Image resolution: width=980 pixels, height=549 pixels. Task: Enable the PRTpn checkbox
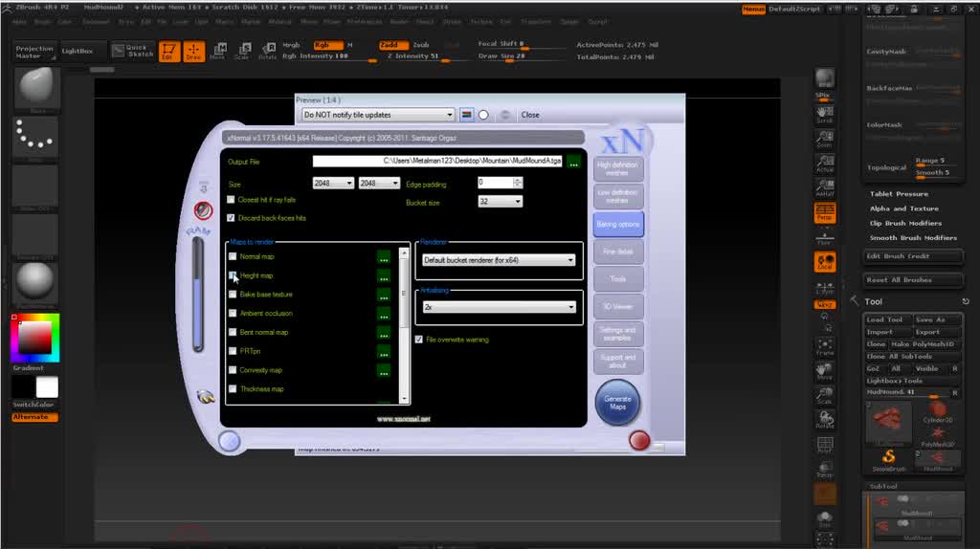[233, 351]
